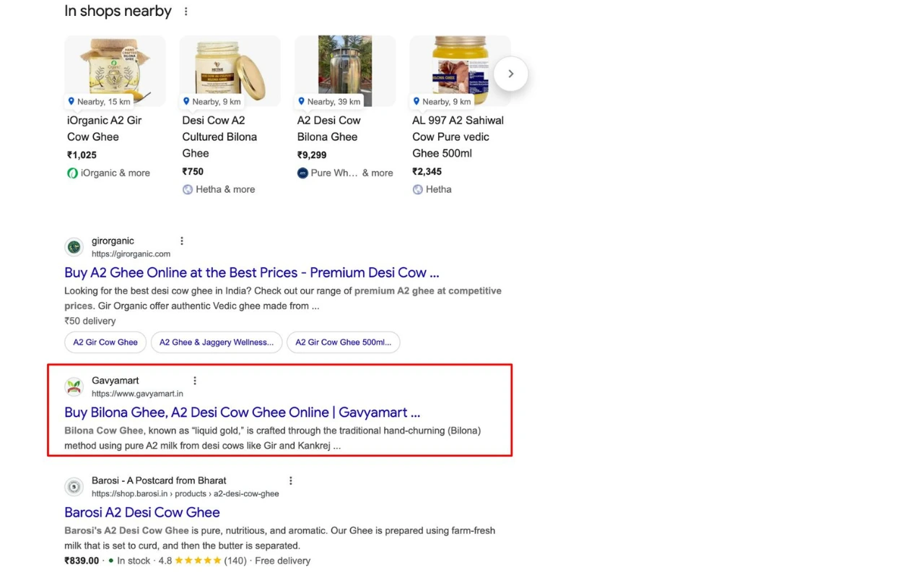Open the 'Barosi A2 Desi Cow Ghee' link

(142, 512)
